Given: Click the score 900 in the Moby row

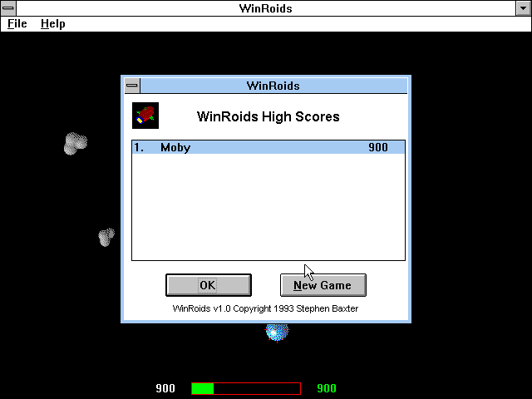Looking at the screenshot, I should (x=378, y=147).
